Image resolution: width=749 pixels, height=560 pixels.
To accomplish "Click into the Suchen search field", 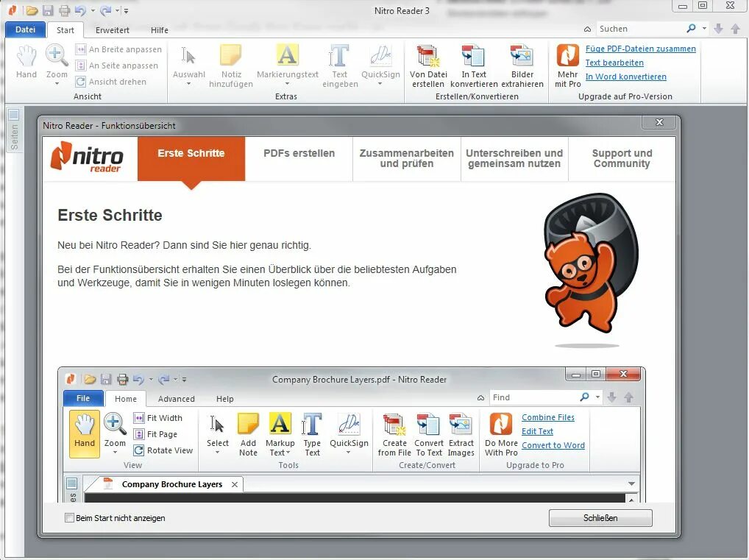I will click(640, 29).
